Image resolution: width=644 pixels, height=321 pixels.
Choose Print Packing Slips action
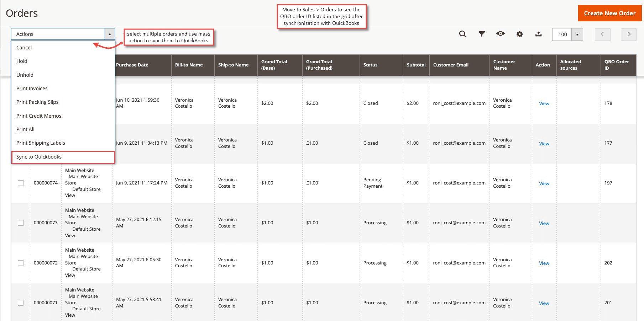click(63, 102)
